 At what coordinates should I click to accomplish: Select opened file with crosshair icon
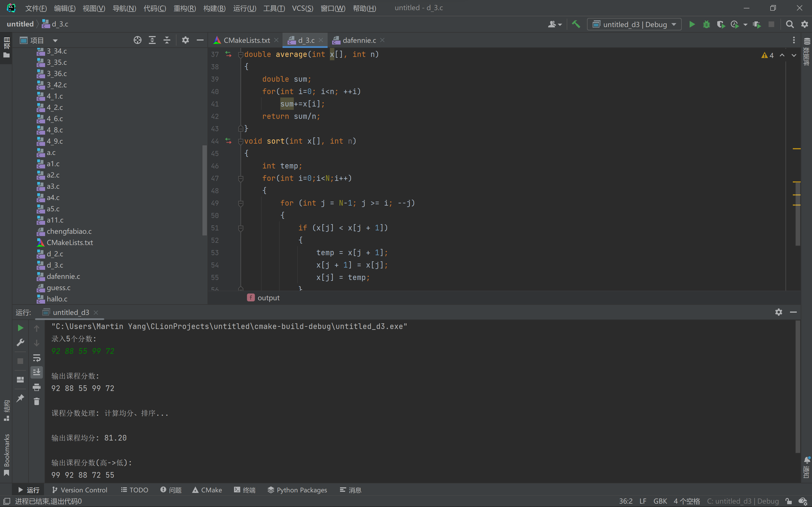[137, 40]
